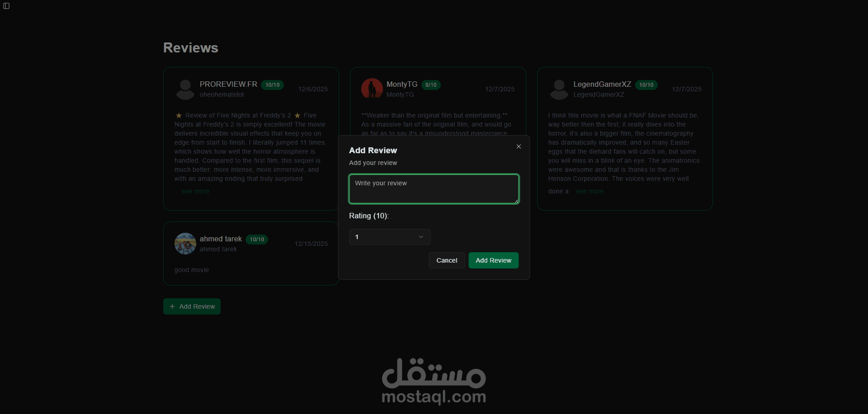Click the plus icon on Add Review
The width and height of the screenshot is (868, 414).
(x=172, y=306)
